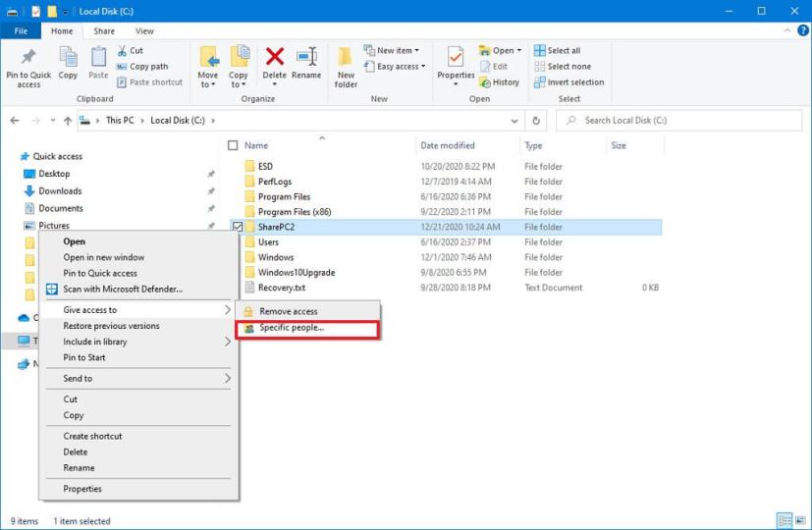Switch to details view in status bar
Viewport: 812px width, 530px height.
point(785,519)
